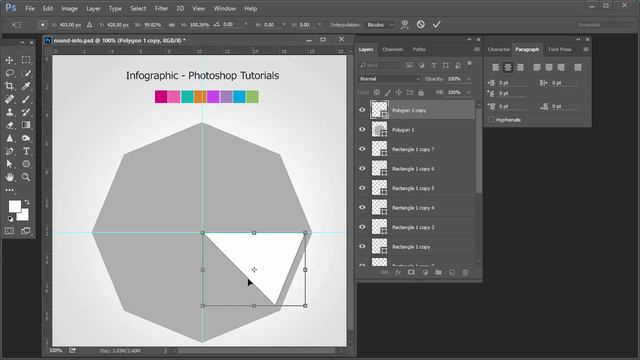
Task: Open the Paragraph panel menu
Action: tap(586, 49)
